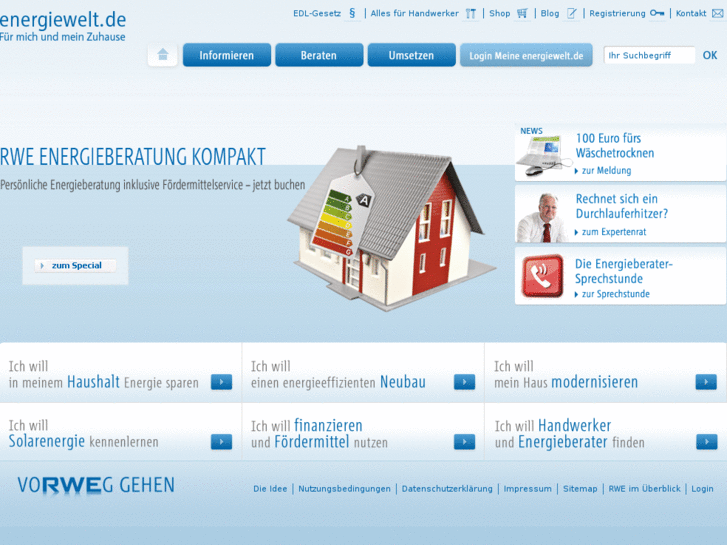The height and width of the screenshot is (545, 727).
Task: Open the Shop link in top bar
Action: [500, 13]
